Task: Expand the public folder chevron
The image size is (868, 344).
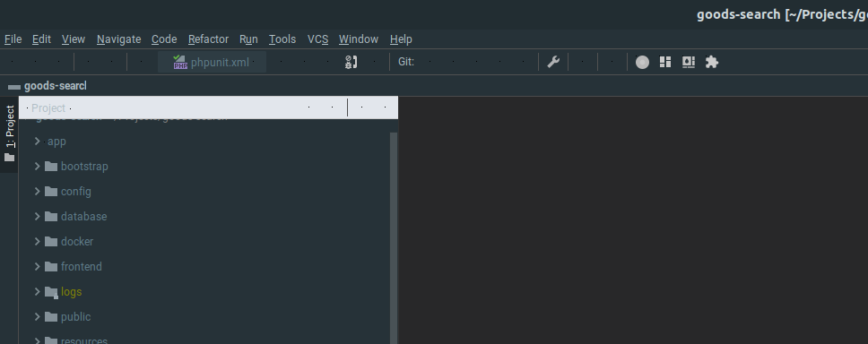Action: 37,316
